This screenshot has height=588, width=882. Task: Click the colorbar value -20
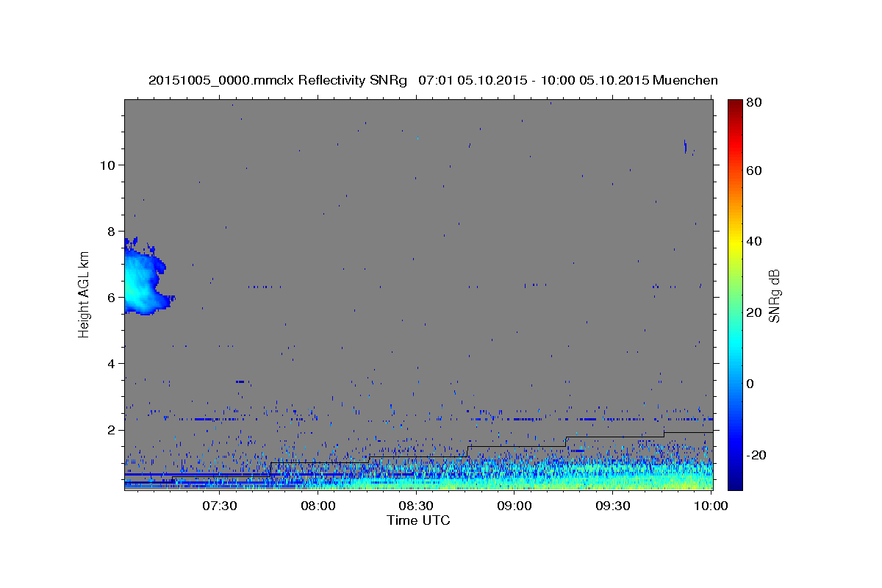[x=758, y=455]
